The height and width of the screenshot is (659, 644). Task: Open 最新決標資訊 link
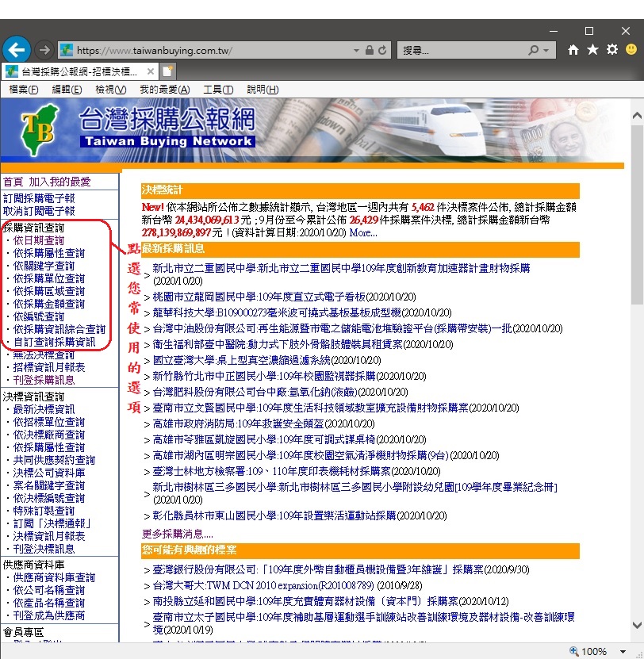44,409
